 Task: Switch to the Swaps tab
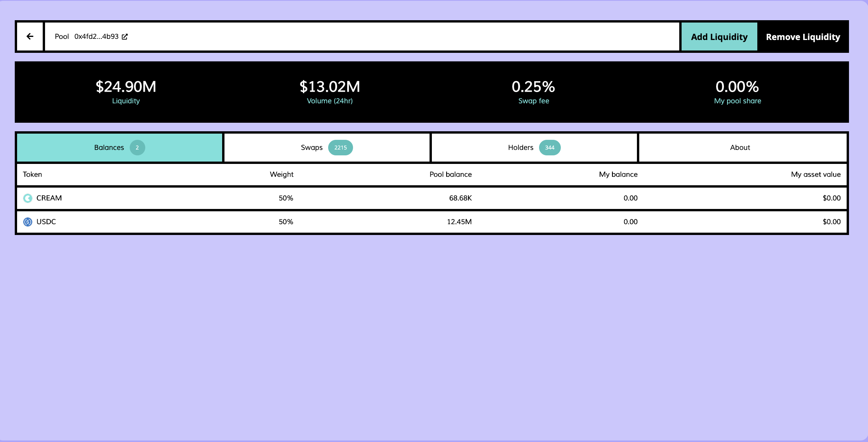[x=312, y=148]
